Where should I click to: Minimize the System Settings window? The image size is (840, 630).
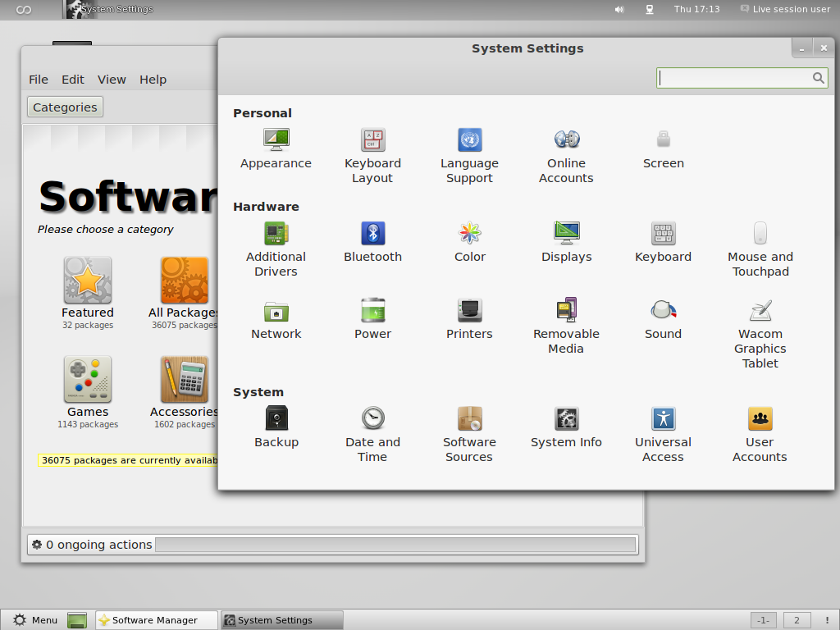tap(802, 48)
